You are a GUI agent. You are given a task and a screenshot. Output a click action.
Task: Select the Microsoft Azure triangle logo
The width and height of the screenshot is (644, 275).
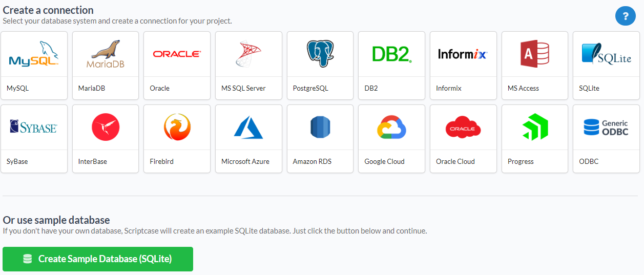click(x=248, y=127)
